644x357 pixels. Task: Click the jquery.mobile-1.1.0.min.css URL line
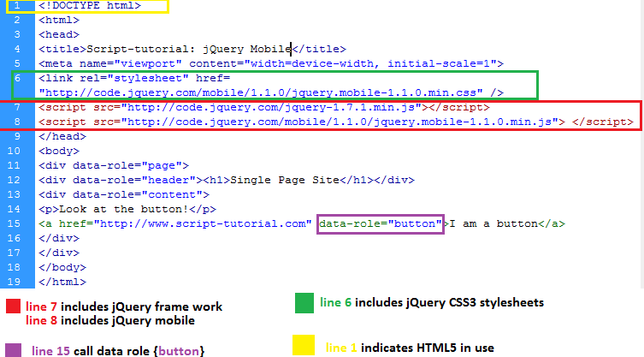(x=271, y=93)
